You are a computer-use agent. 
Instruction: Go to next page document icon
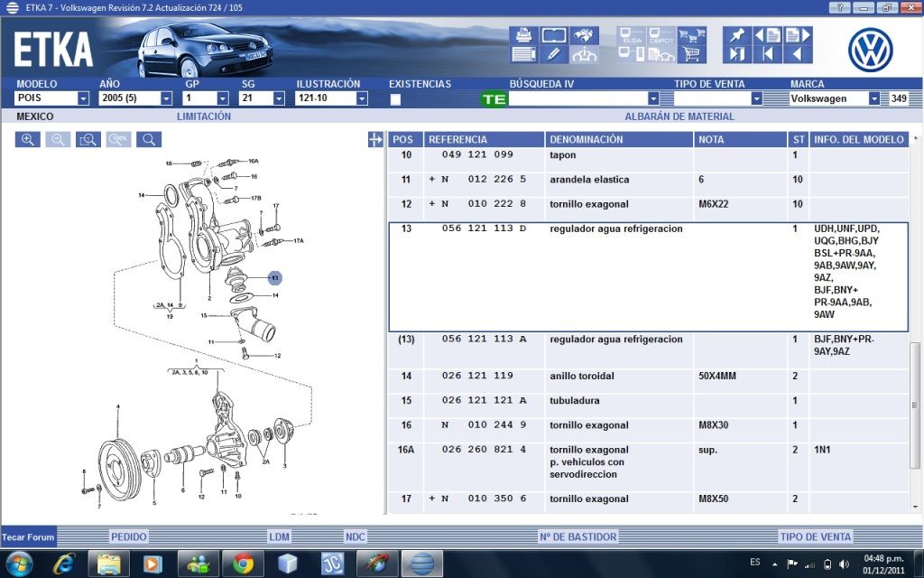tap(798, 35)
